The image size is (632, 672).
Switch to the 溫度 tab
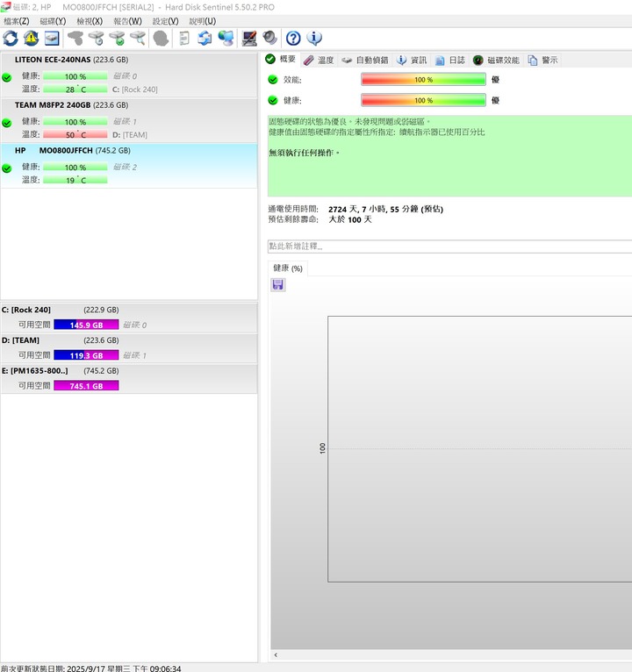[x=319, y=60]
